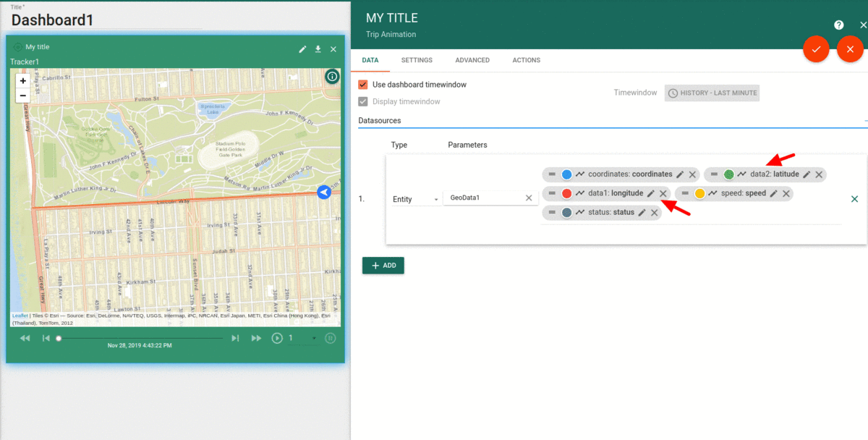Screen dimensions: 868x440
Task: Click drag handle of coordinates chip
Action: [551, 174]
